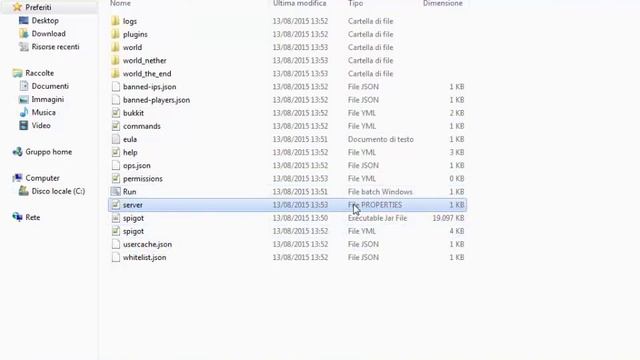Select the "world_nether" folder name
The width and height of the screenshot is (640, 360).
pos(144,60)
